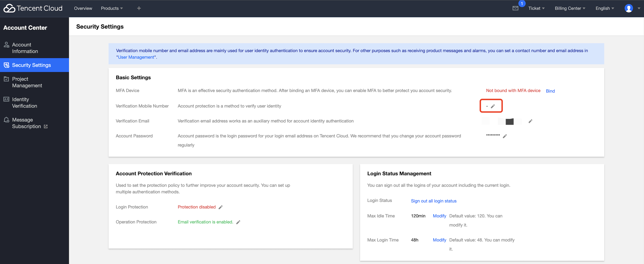This screenshot has width=644, height=264.
Task: Expand the arrow next to the avatar
Action: point(639,8)
